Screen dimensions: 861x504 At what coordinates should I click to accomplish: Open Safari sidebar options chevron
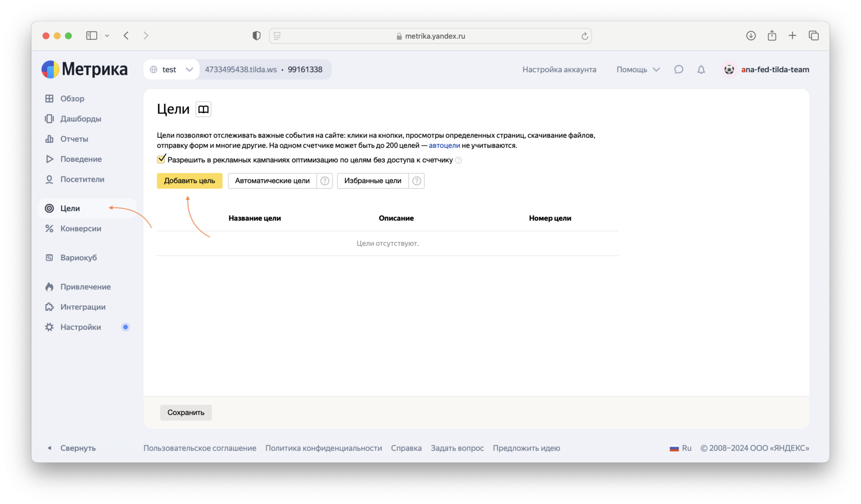point(107,36)
